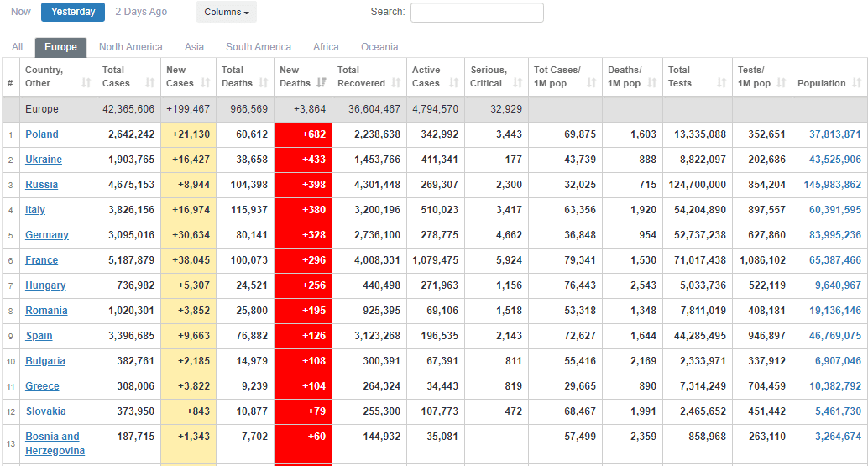Switch to Now data view
This screenshot has width=868, height=466.
tap(21, 12)
